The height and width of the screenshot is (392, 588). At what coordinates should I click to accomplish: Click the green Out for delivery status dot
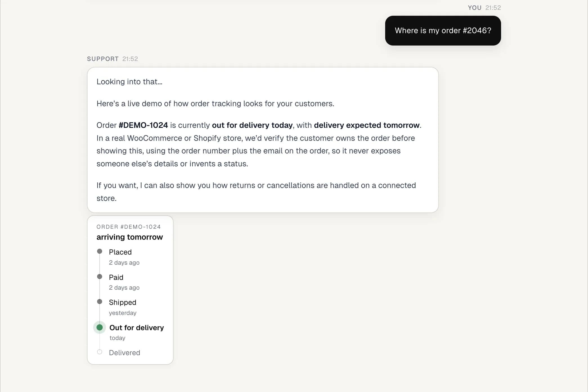tap(100, 327)
